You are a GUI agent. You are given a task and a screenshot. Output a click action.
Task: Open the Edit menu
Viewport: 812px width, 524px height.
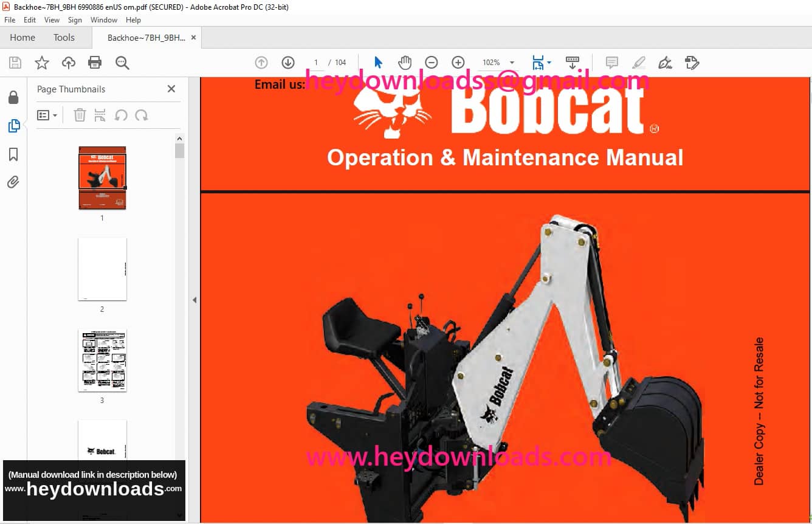30,20
